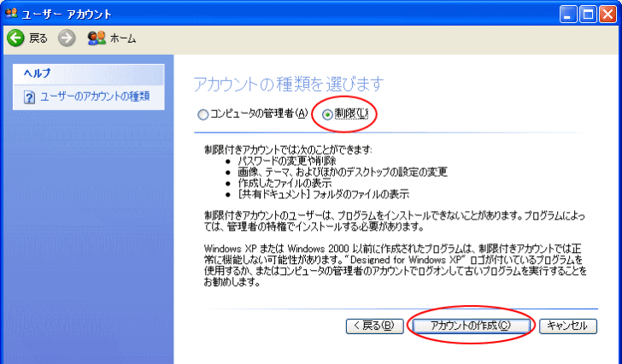Click the 戻る toolbar label

click(x=38, y=38)
